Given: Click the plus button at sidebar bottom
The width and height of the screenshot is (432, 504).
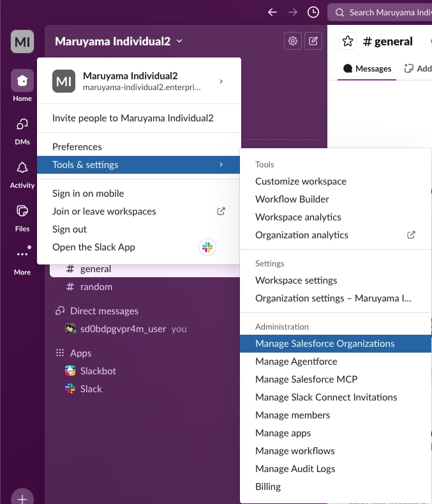Looking at the screenshot, I should click(x=22, y=498).
